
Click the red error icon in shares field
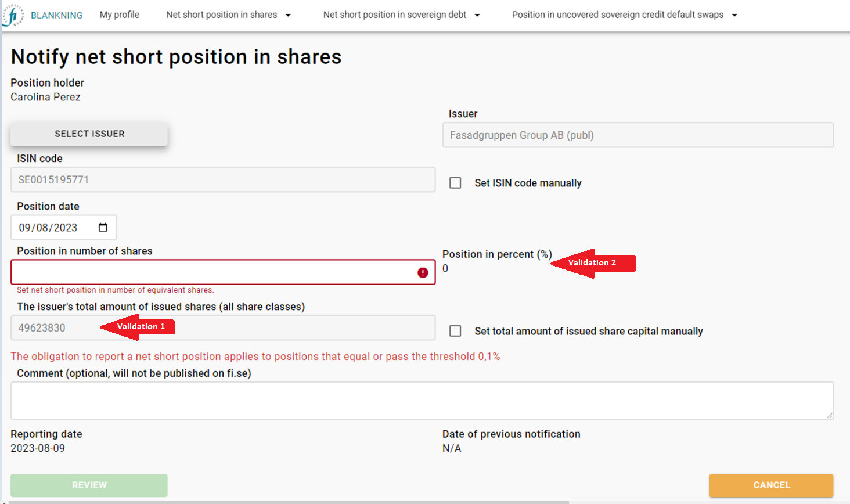coord(423,273)
